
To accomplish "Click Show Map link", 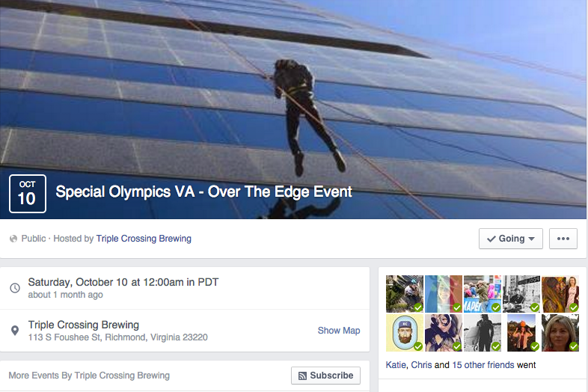I will (x=339, y=331).
